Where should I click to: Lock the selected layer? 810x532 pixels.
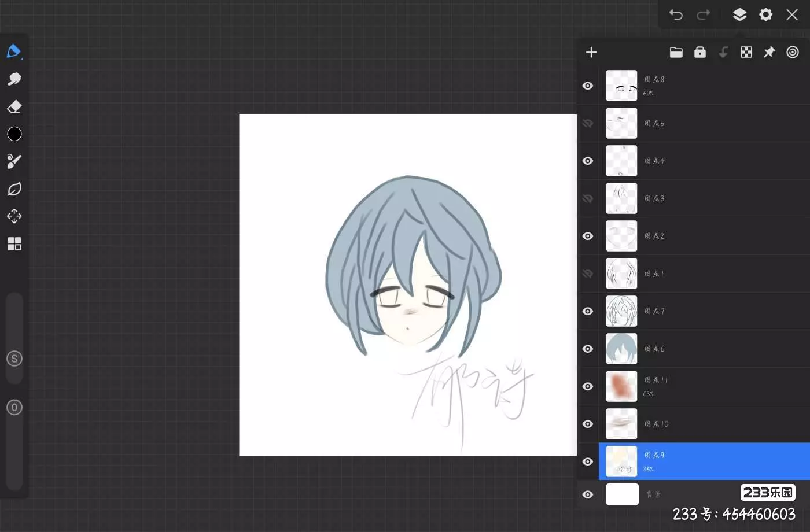point(699,53)
